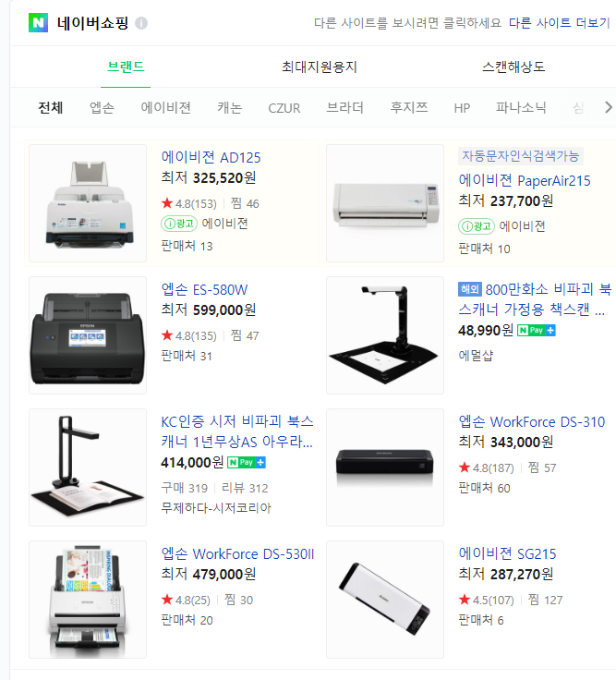Viewport: 616px width, 680px height.
Task: Filter by the 엡손 brand
Action: 102,107
